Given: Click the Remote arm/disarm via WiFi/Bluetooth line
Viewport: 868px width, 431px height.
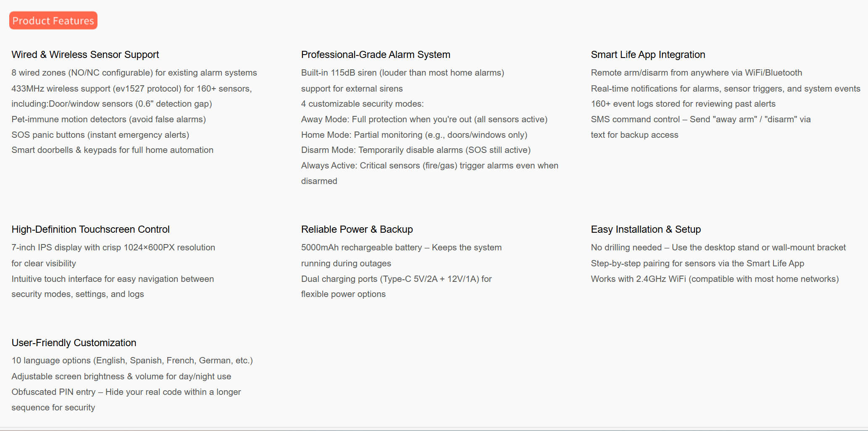Looking at the screenshot, I should (x=696, y=73).
